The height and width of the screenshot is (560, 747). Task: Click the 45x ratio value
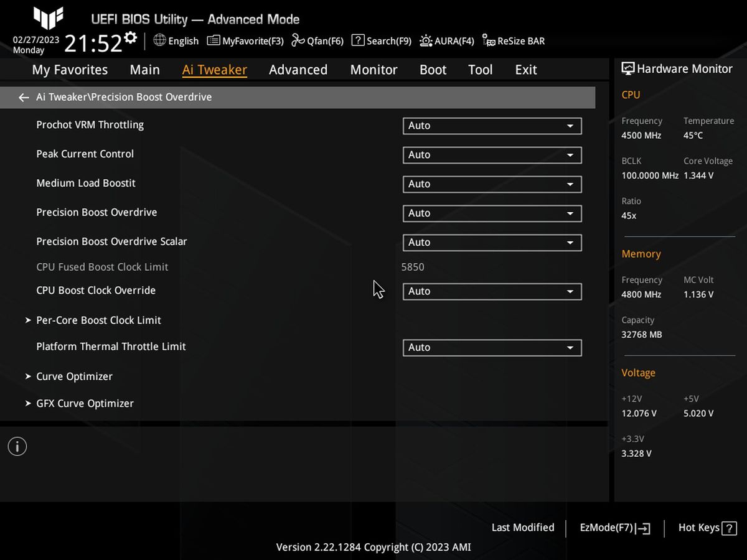629,215
